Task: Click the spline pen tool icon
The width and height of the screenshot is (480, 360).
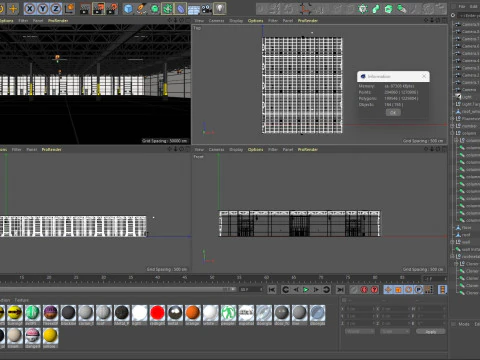Action: (141, 9)
